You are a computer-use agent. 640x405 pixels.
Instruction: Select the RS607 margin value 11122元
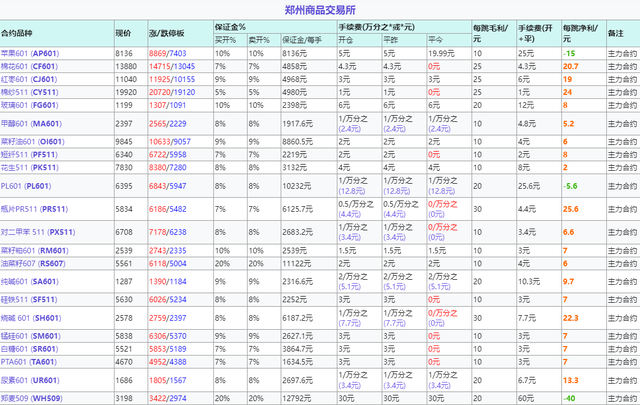[296, 263]
